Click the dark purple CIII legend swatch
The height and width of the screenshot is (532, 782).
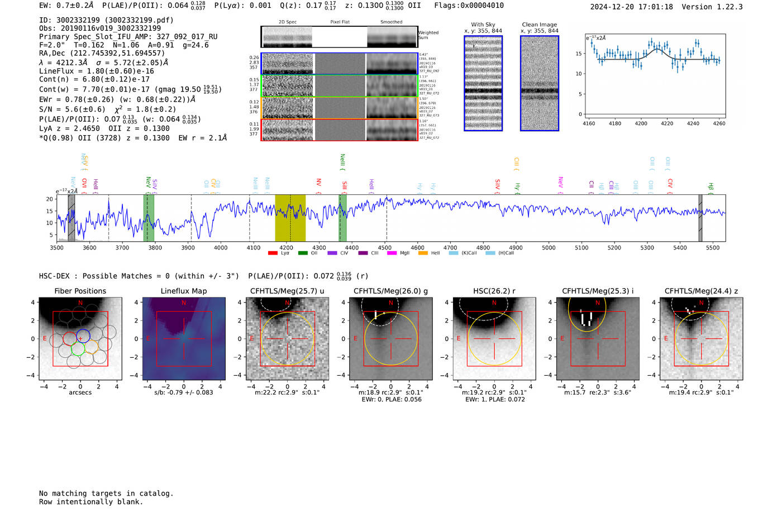click(x=363, y=253)
